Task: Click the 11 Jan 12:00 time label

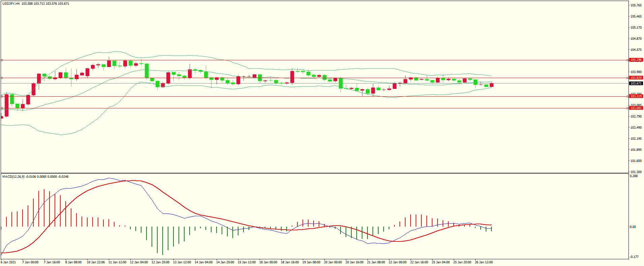Action: pos(117,262)
